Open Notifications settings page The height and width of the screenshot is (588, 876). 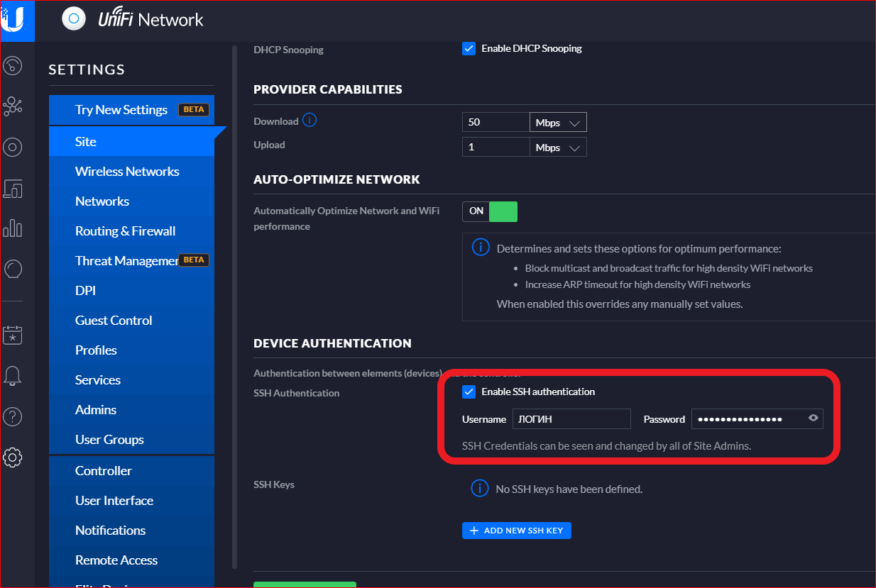[x=131, y=530]
